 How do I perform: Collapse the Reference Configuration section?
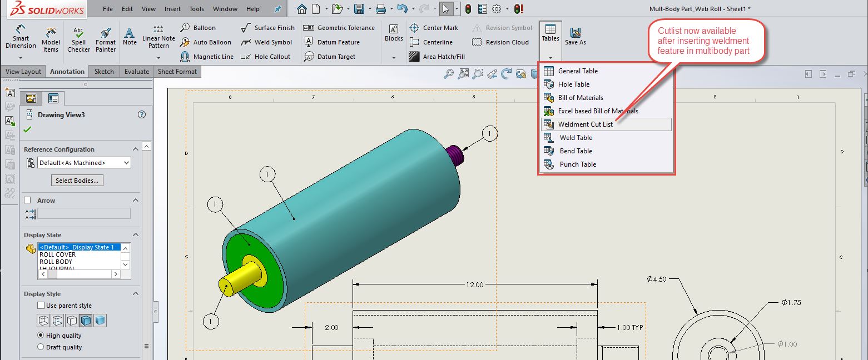pyautogui.click(x=135, y=149)
